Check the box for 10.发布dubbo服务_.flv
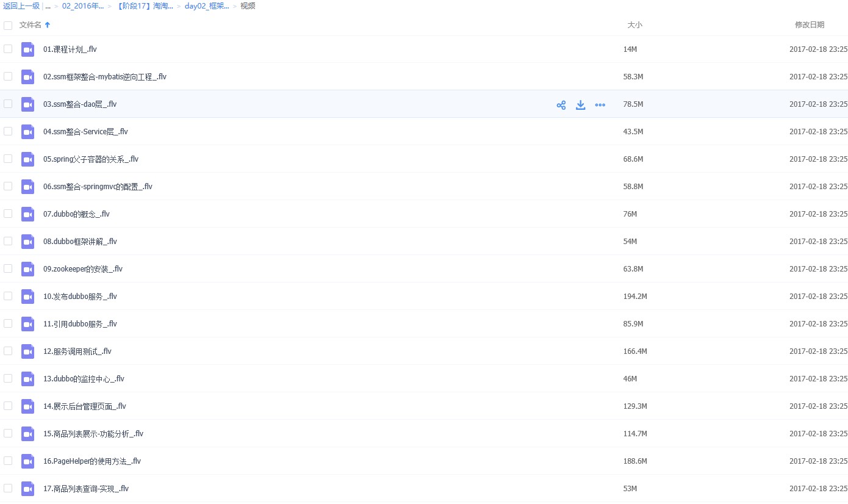The width and height of the screenshot is (848, 504). [x=8, y=296]
